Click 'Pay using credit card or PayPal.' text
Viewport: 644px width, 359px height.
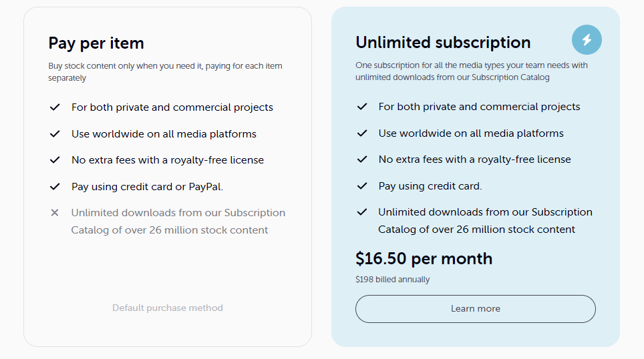147,187
